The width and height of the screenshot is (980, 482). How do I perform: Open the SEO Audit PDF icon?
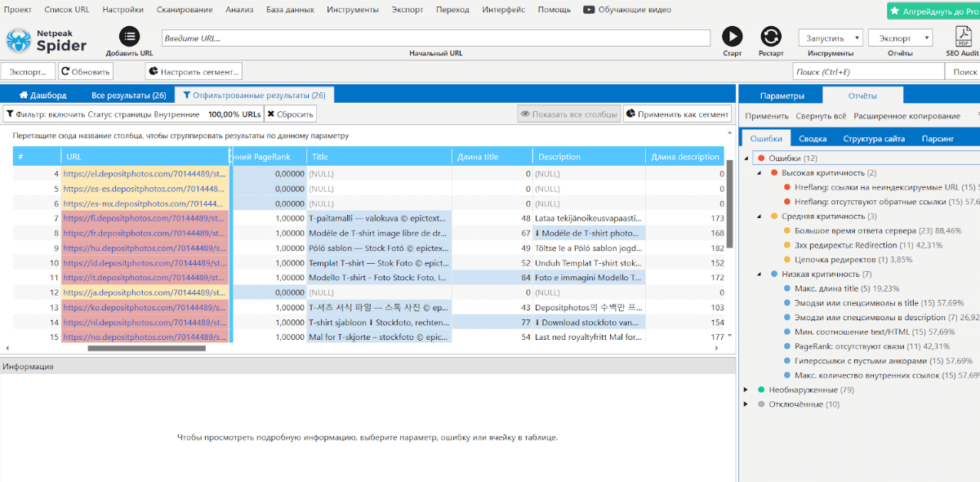tap(962, 37)
